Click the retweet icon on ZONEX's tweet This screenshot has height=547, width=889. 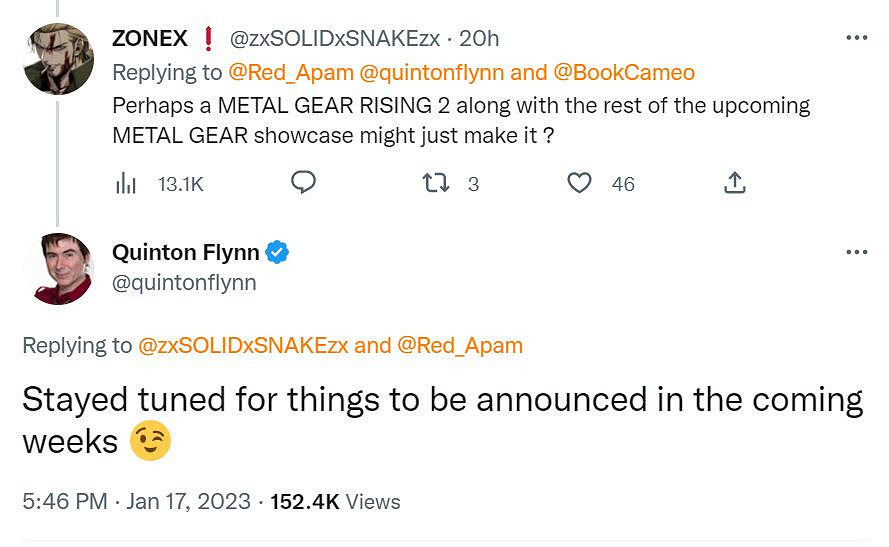click(x=435, y=183)
